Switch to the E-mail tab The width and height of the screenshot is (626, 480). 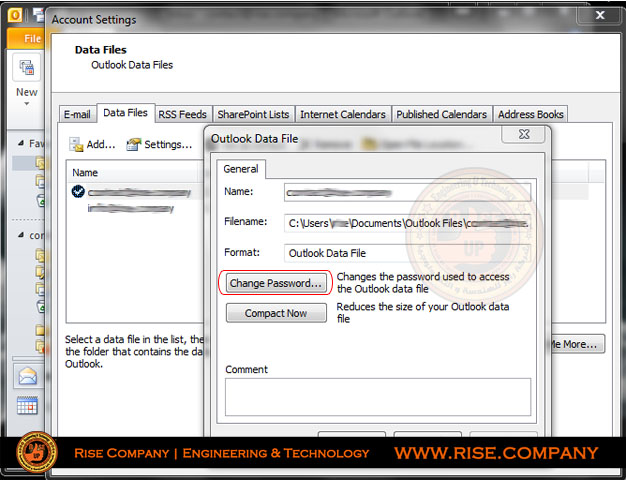[77, 114]
